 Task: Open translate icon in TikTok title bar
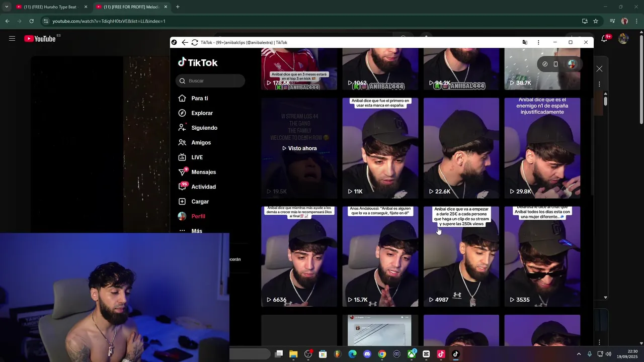point(525,43)
